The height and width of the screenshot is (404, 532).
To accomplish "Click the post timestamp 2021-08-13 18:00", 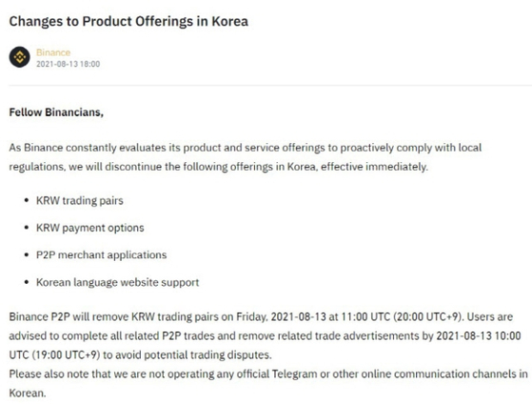I will tap(68, 64).
